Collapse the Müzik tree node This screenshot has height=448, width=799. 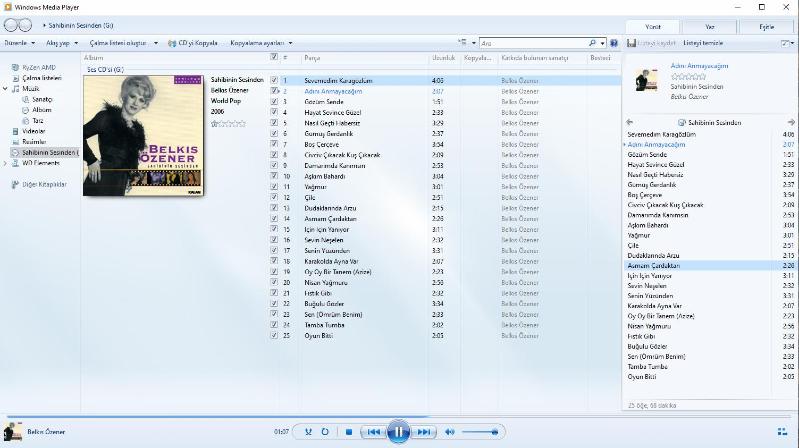[x=5, y=89]
